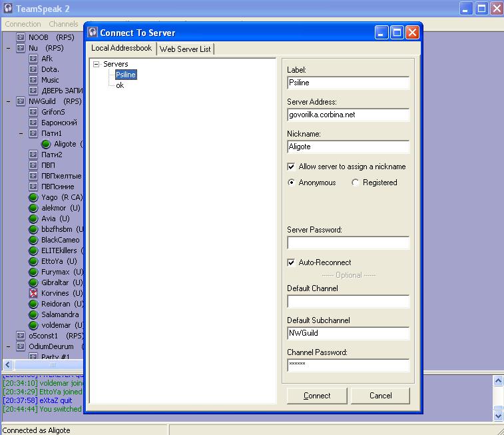504x435 pixels.
Task: Click the green player icon of Yago
Action: point(33,197)
